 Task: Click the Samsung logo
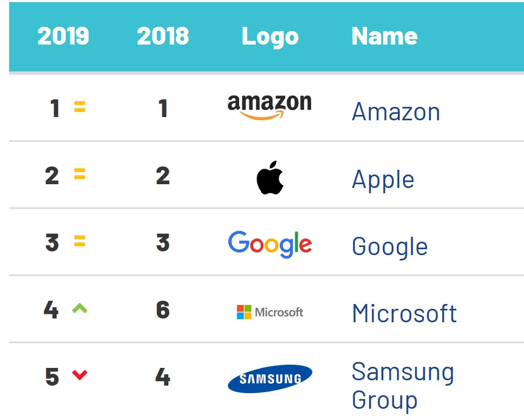(x=270, y=379)
